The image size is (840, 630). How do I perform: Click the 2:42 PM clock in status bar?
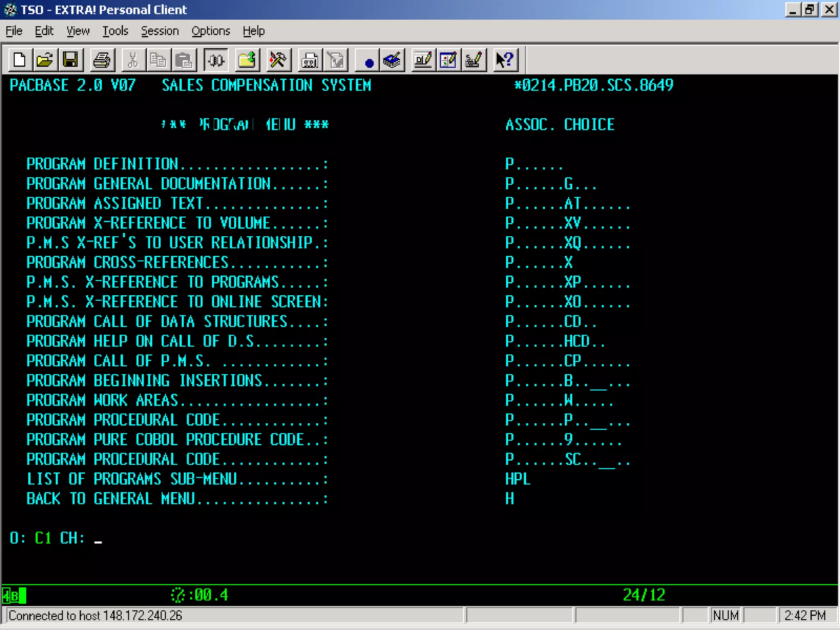[x=805, y=616]
